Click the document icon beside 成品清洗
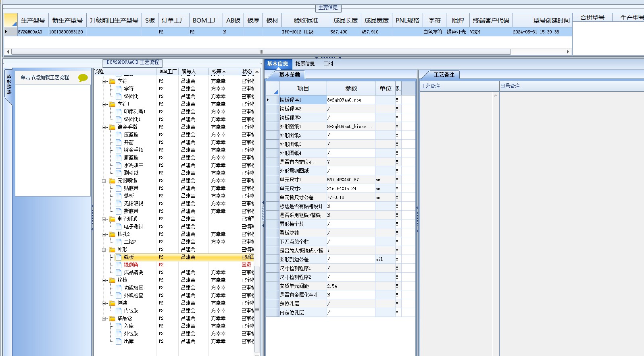This screenshot has width=644, height=356. [119, 273]
